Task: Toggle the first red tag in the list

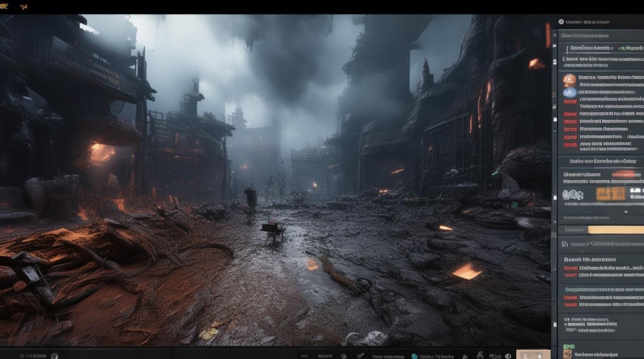Action: point(570,101)
